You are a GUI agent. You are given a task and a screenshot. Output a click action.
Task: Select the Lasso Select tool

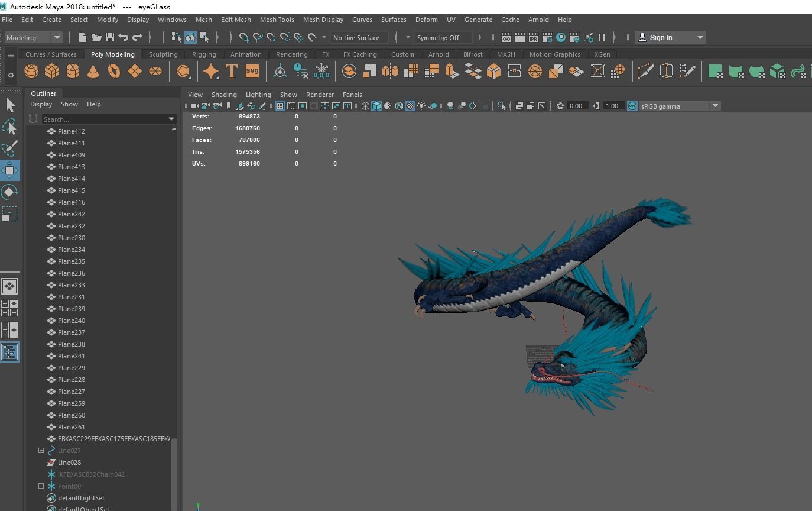click(x=9, y=127)
